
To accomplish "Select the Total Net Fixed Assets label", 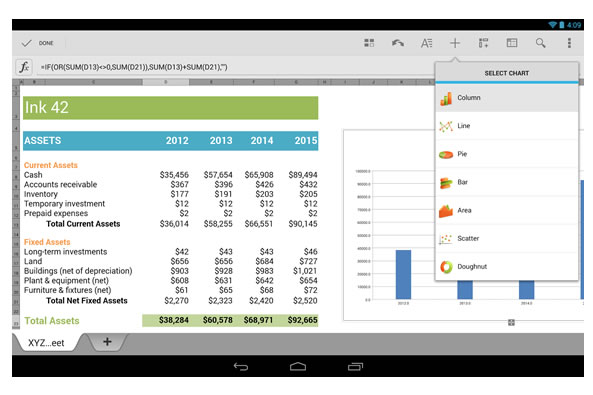I will point(87,301).
